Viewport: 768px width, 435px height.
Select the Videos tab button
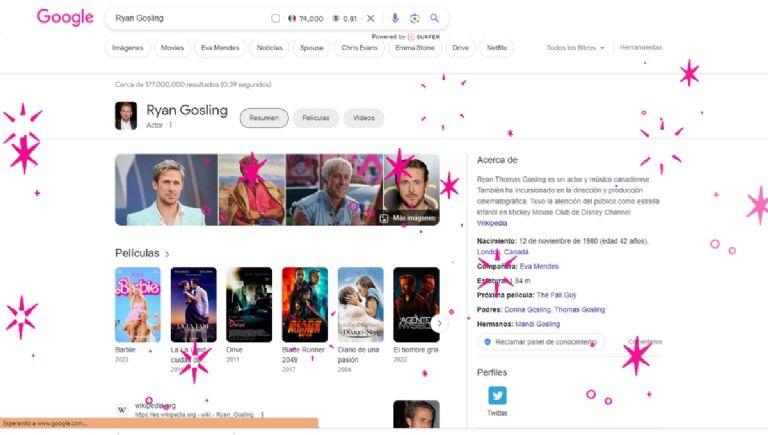coord(363,118)
